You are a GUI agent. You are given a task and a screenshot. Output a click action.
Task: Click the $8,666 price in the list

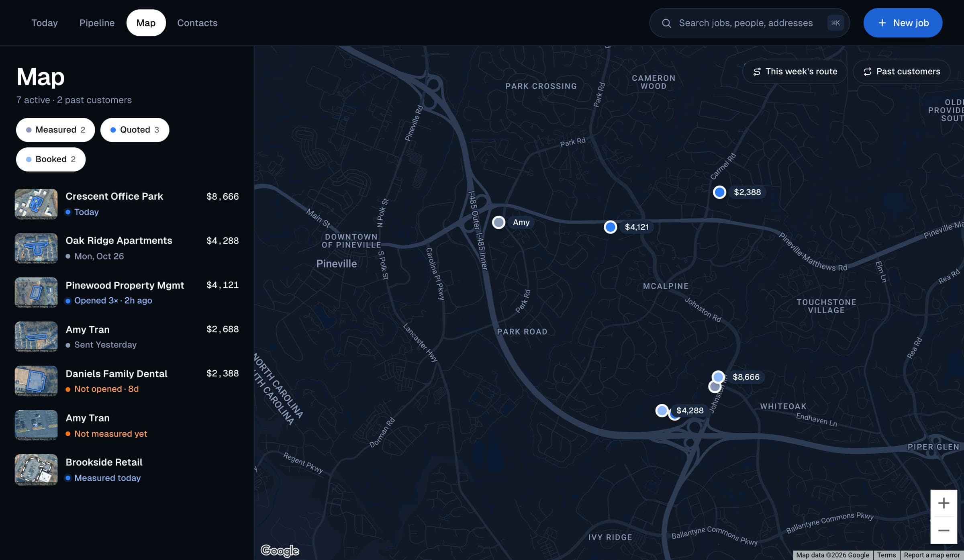pyautogui.click(x=222, y=196)
